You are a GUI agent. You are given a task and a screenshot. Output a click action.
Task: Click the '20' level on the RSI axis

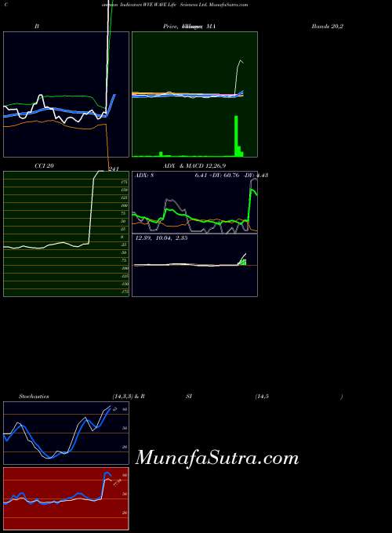(125, 513)
